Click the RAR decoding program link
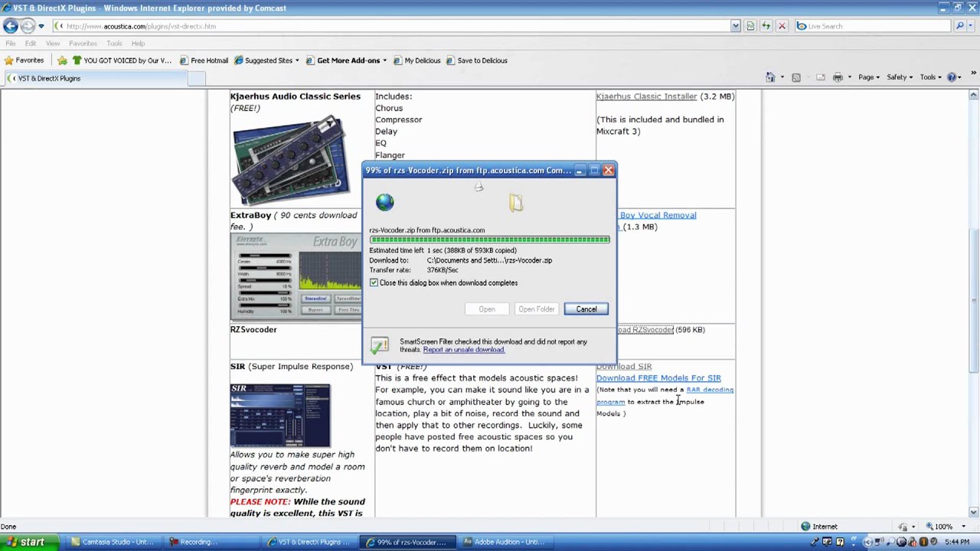The image size is (980, 551). pyautogui.click(x=665, y=396)
